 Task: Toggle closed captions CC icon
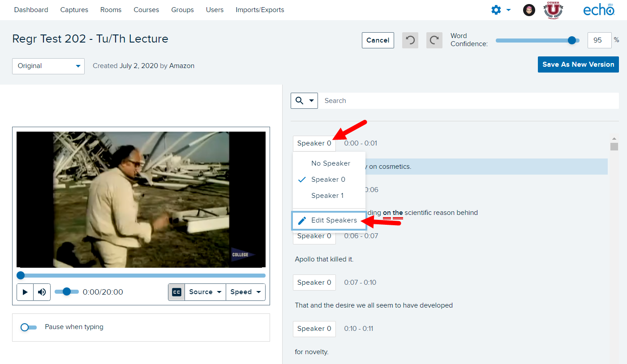pos(176,292)
